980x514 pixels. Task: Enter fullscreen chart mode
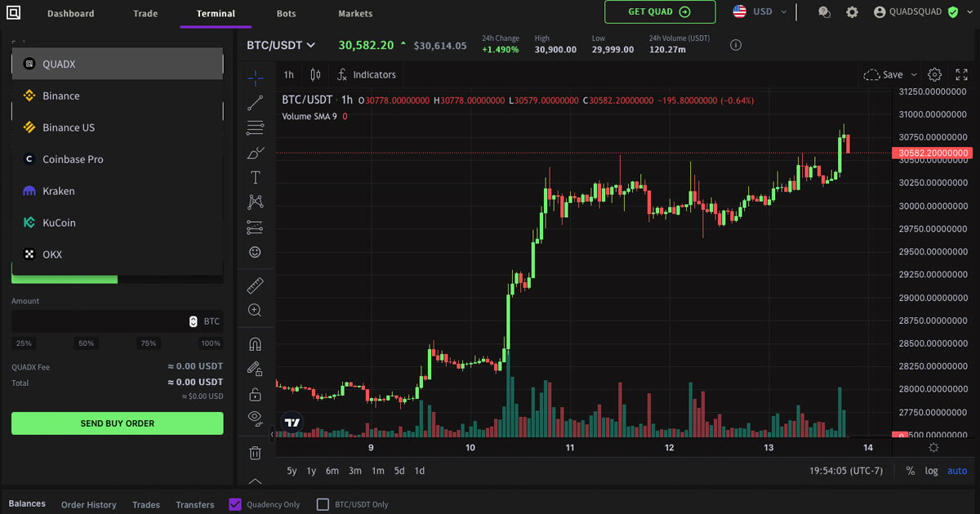coord(961,74)
